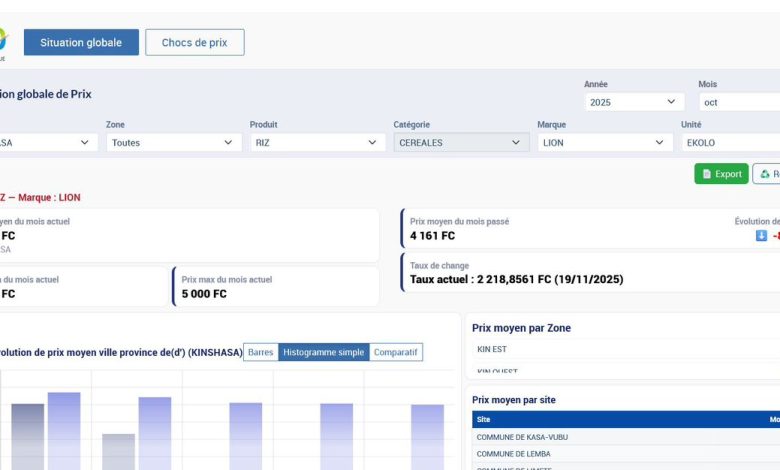Open the Situation globale tab

pyautogui.click(x=81, y=42)
